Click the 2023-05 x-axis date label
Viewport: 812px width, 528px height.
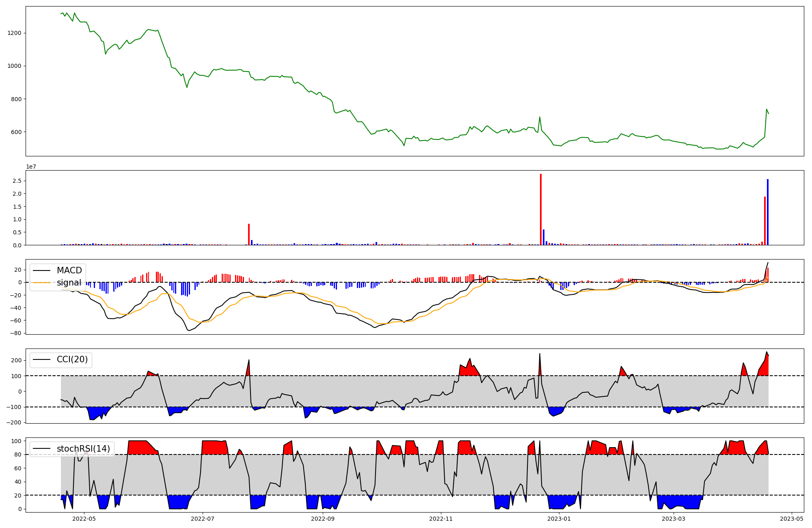point(792,519)
